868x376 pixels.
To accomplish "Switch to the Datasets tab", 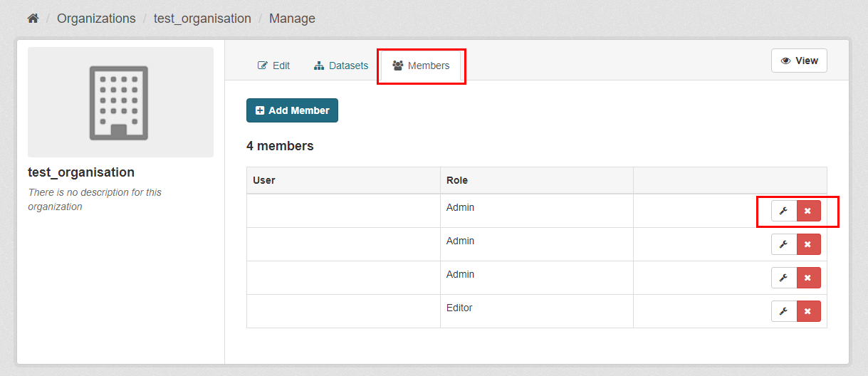I will click(341, 66).
